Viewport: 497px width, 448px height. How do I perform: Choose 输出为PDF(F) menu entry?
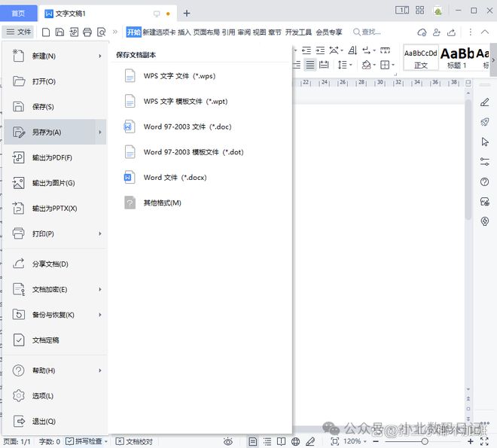(x=55, y=157)
